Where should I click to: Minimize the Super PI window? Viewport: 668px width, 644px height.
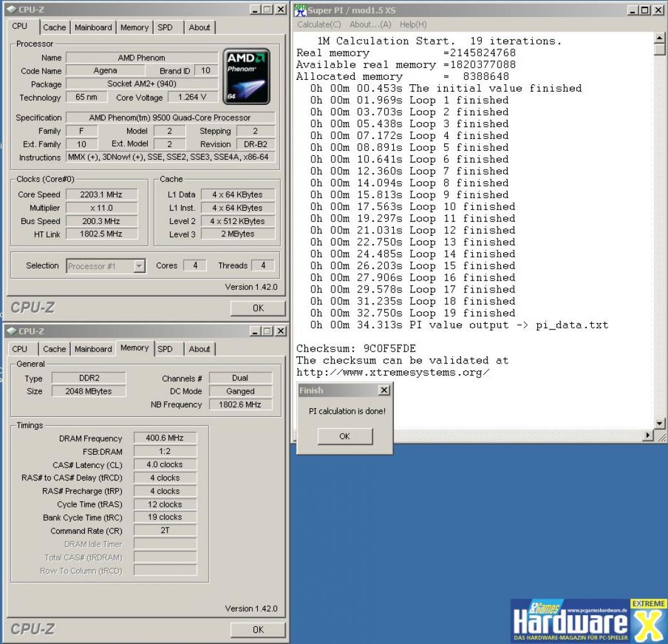[633, 10]
